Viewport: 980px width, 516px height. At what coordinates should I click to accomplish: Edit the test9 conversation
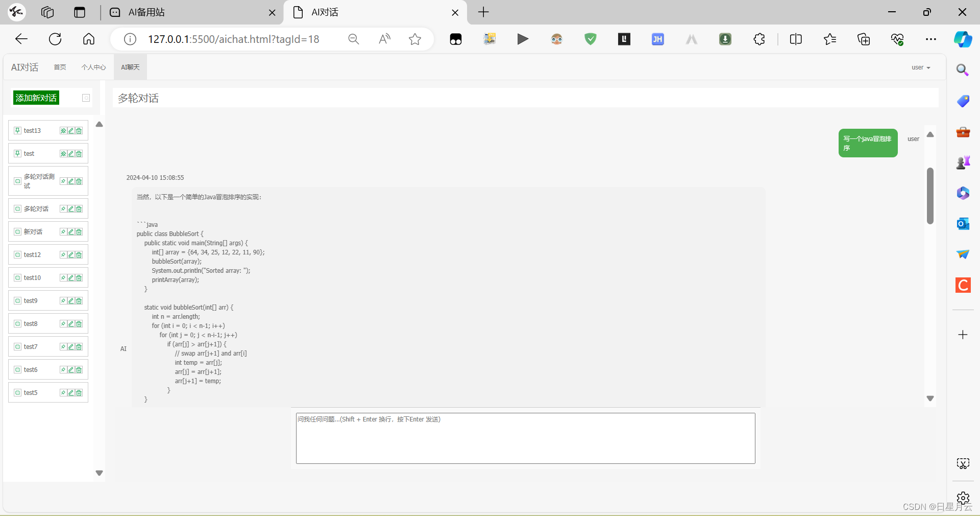[71, 301]
